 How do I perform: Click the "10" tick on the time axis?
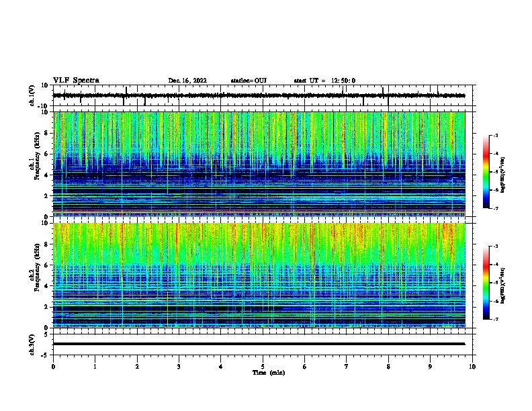pyautogui.click(x=472, y=367)
